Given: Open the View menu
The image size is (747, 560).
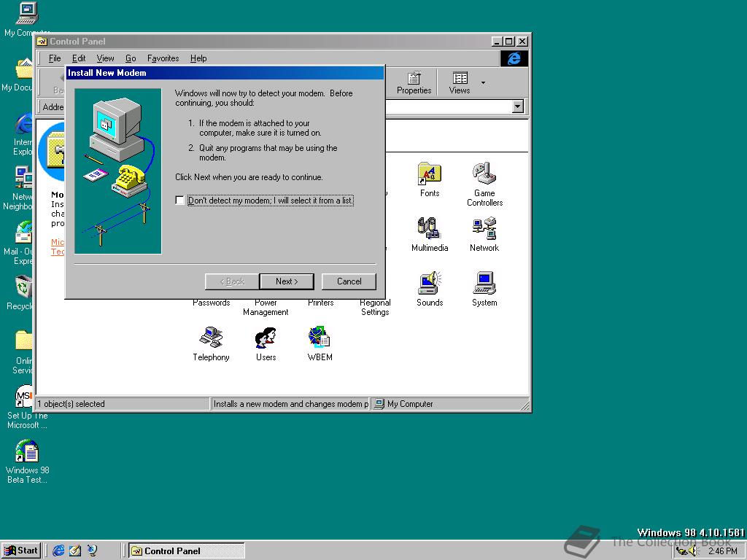Looking at the screenshot, I should click(x=105, y=58).
